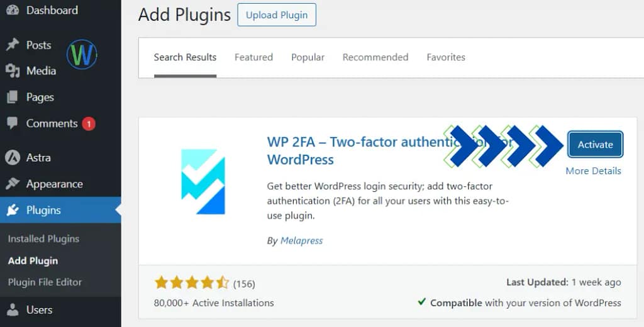The width and height of the screenshot is (644, 327).
Task: Switch to the Popular tab
Action: 308,57
